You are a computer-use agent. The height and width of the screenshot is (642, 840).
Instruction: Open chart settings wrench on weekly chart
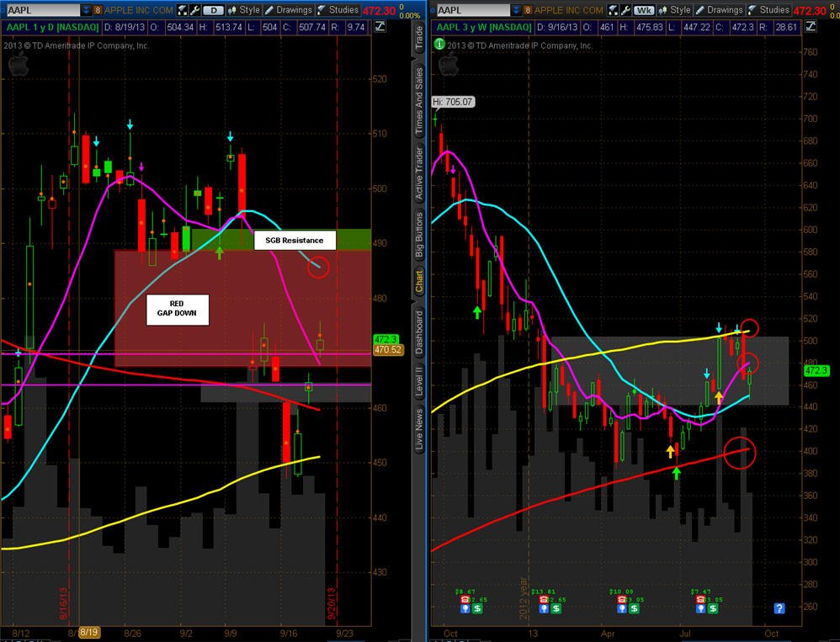pyautogui.click(x=625, y=10)
